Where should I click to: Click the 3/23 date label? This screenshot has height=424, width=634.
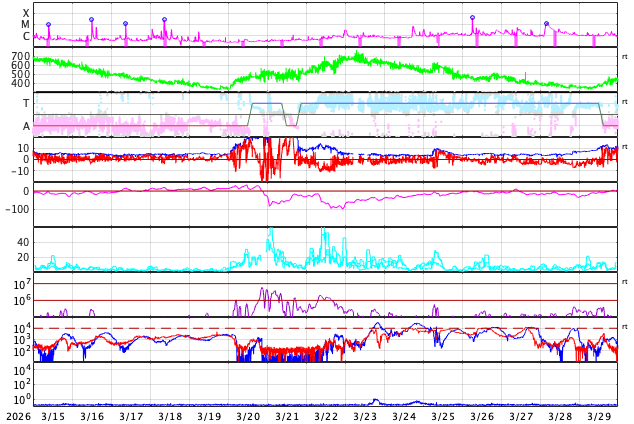(x=365, y=416)
